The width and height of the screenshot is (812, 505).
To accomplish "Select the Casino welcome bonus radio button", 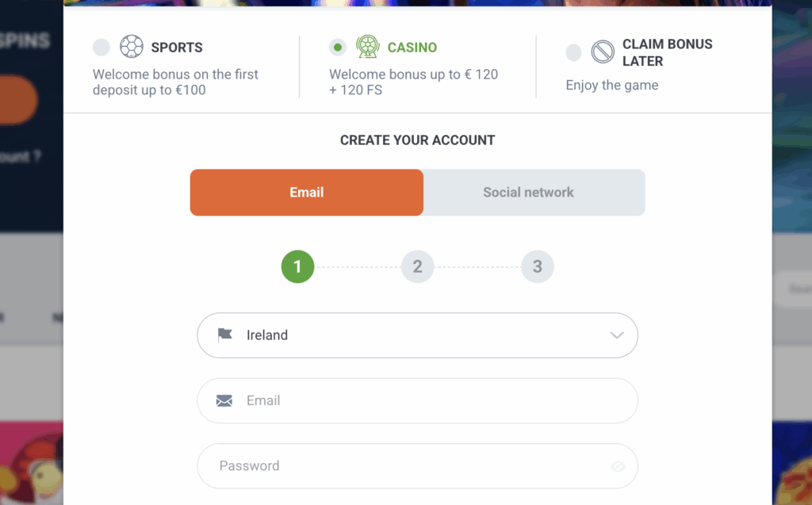I will click(x=338, y=48).
